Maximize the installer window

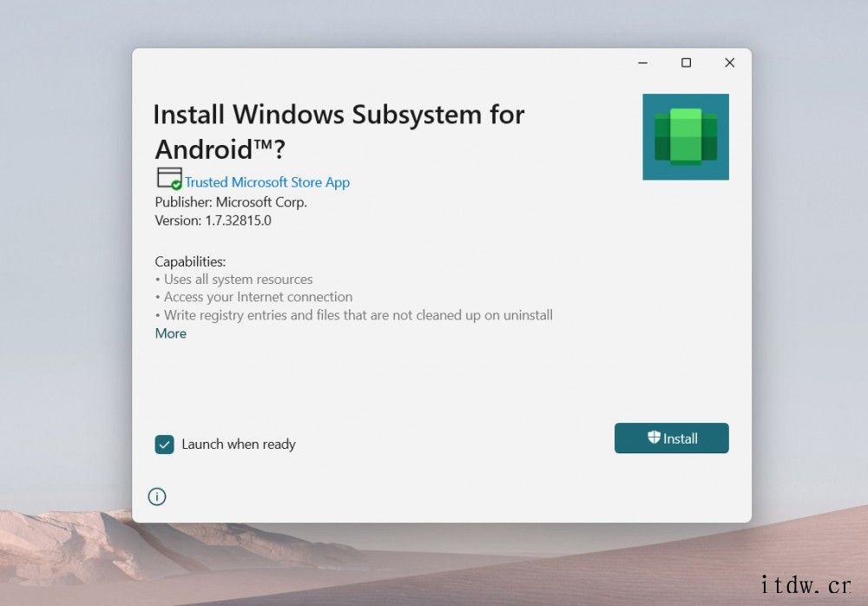click(686, 63)
